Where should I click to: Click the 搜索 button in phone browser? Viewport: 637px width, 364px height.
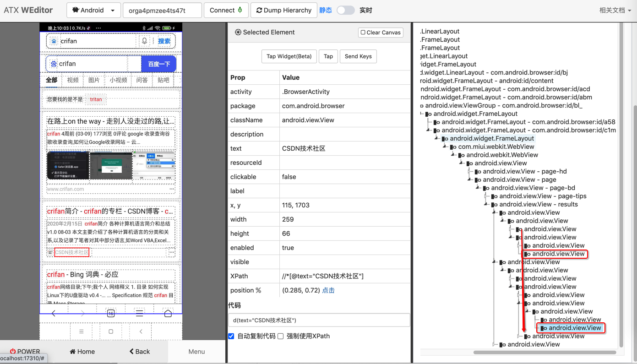click(164, 41)
